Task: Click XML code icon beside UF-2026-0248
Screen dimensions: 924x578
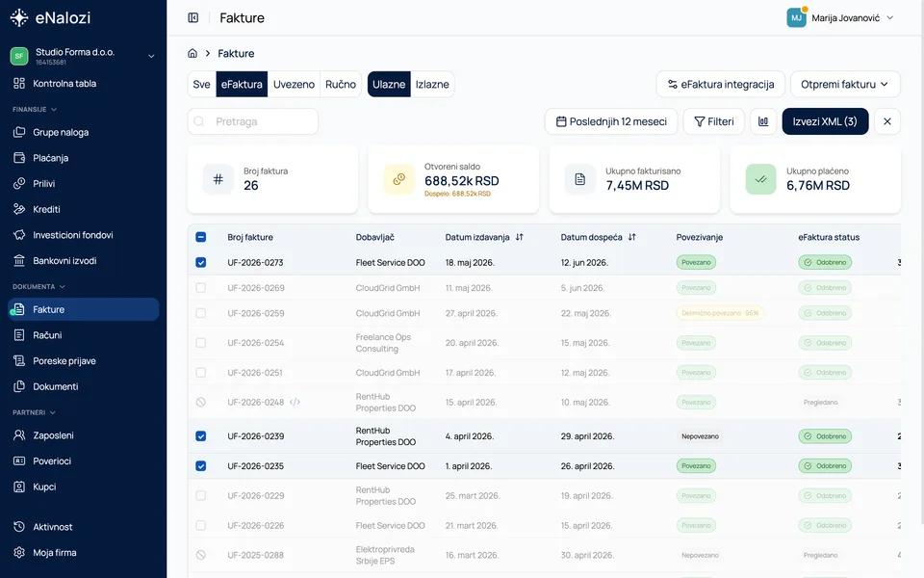Action: pyautogui.click(x=295, y=403)
